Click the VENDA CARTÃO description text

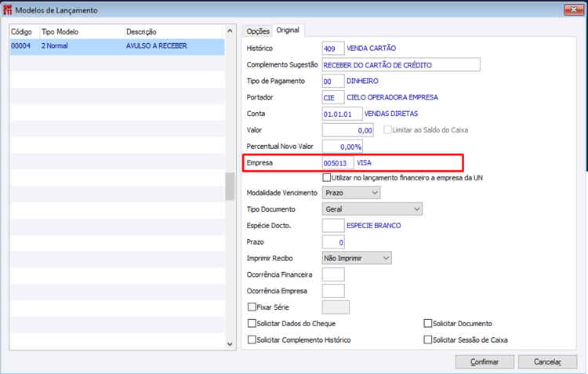tap(372, 49)
